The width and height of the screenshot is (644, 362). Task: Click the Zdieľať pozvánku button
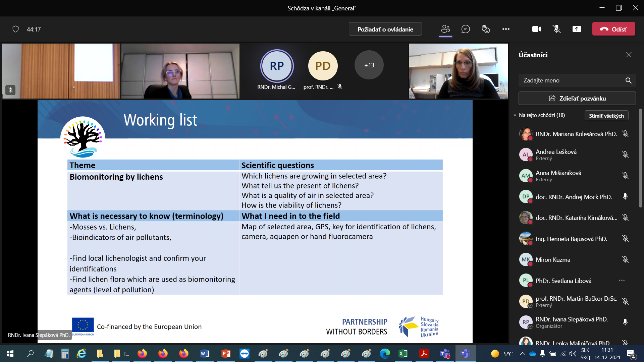click(x=577, y=99)
